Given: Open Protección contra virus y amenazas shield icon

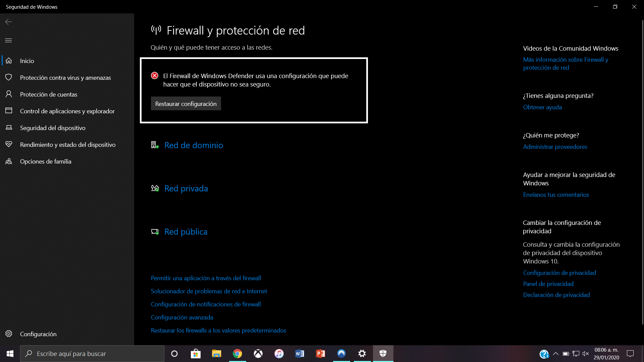Looking at the screenshot, I should pyautogui.click(x=9, y=77).
